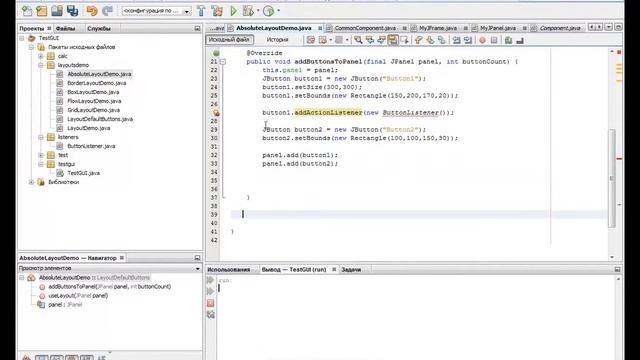Screen dimensions: 640x360
Task: Switch to the Projects (Проекты) tab
Action: click(31, 28)
